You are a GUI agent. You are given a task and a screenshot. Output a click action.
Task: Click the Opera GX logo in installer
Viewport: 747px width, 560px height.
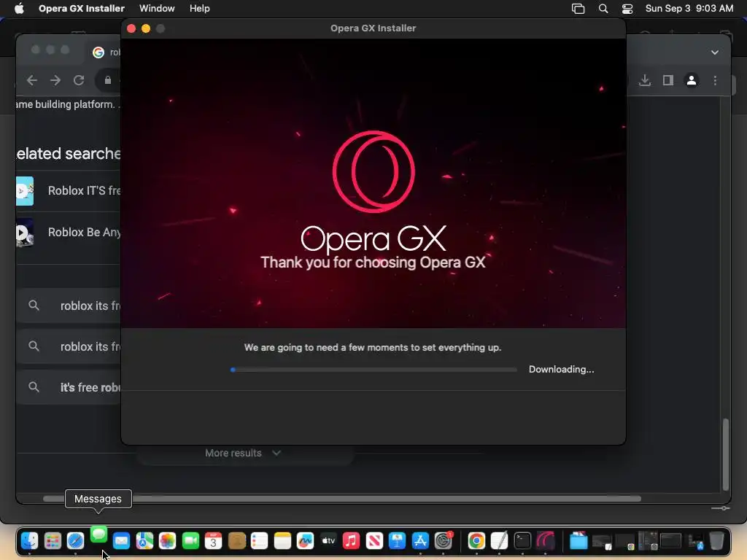point(373,171)
